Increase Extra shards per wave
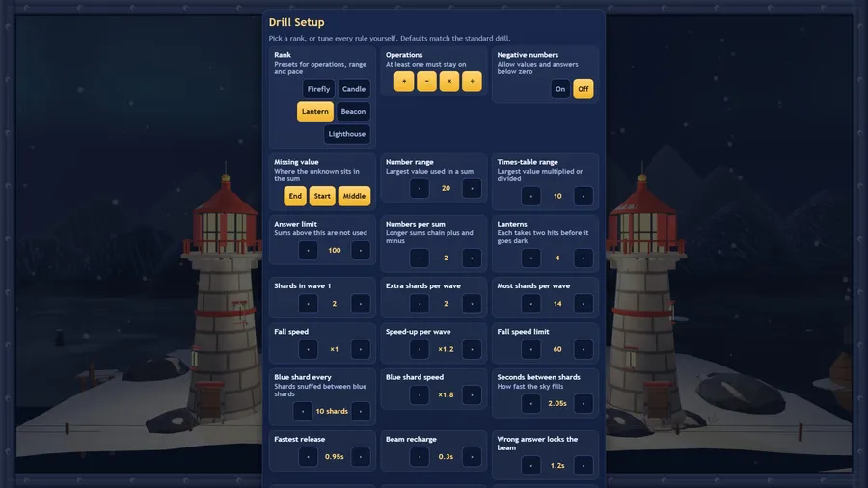The height and width of the screenshot is (488, 868). point(472,303)
